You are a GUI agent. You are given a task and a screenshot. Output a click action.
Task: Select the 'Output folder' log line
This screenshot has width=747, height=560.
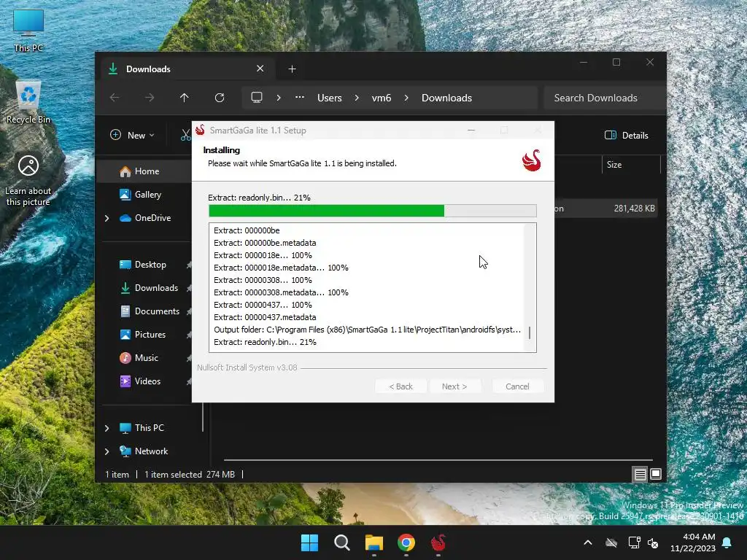tap(368, 330)
